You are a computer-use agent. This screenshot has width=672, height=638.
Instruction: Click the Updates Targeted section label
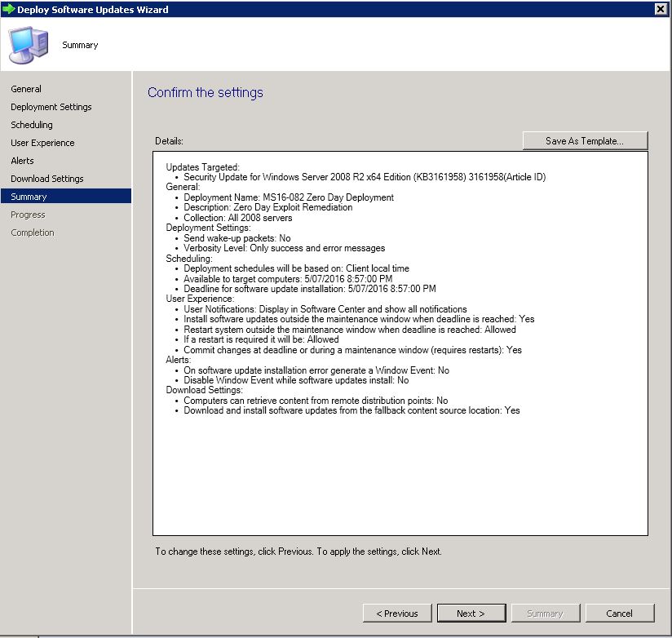tap(203, 167)
